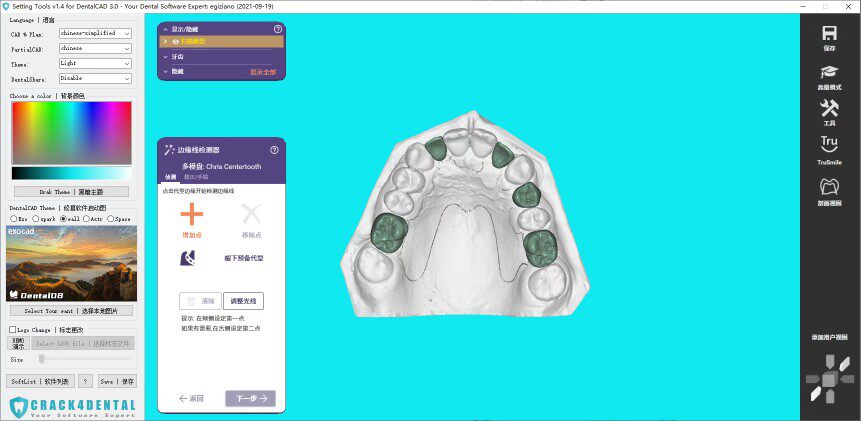This screenshot has width=861, height=421.
Task: Click the green left-side molar on model
Action: (x=389, y=232)
